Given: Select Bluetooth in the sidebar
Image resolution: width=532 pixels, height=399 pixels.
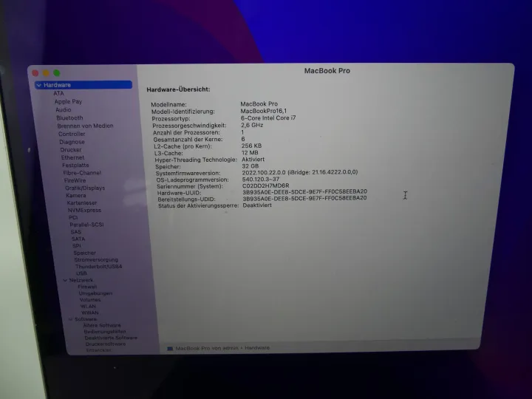Looking at the screenshot, I should (x=69, y=117).
